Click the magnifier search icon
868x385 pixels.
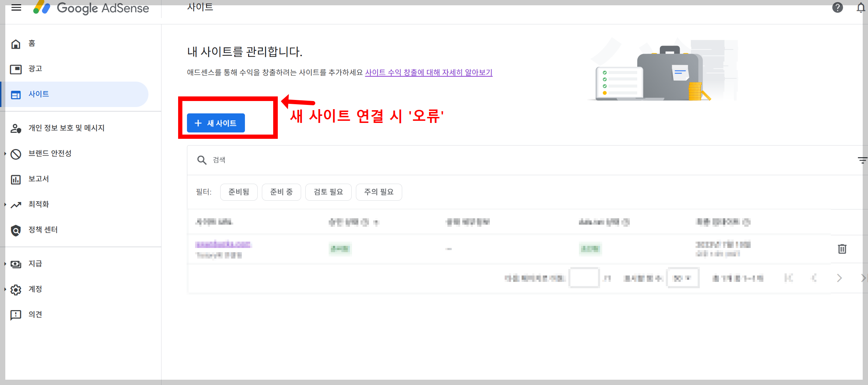click(202, 160)
